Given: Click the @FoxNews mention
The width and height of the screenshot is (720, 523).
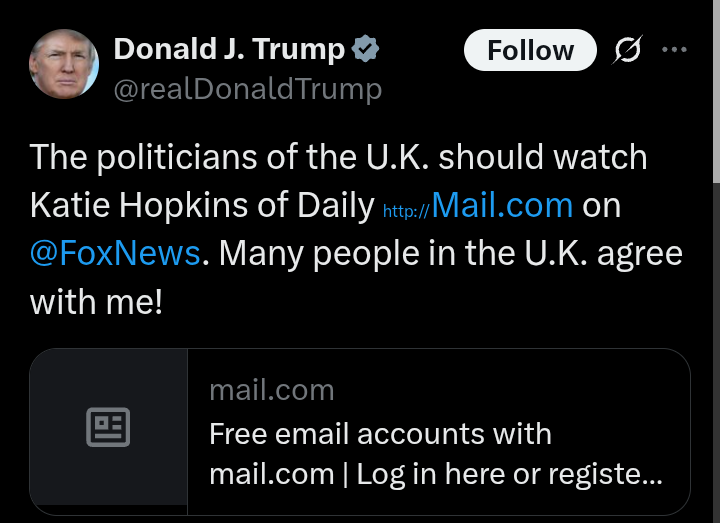Looking at the screenshot, I should (x=115, y=253).
